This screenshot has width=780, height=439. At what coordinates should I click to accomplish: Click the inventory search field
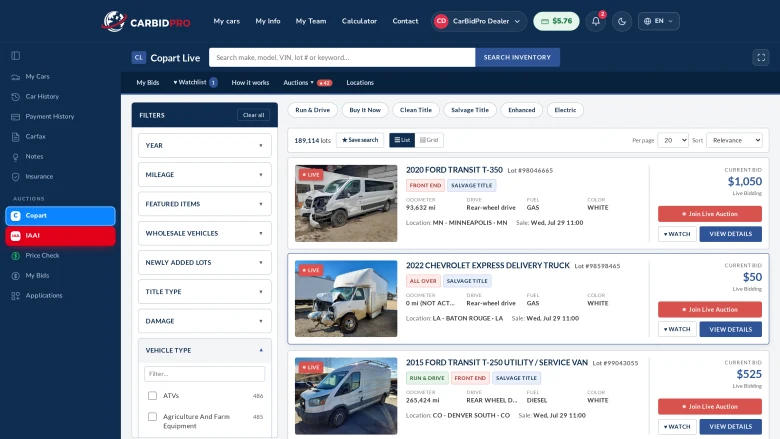click(x=342, y=58)
